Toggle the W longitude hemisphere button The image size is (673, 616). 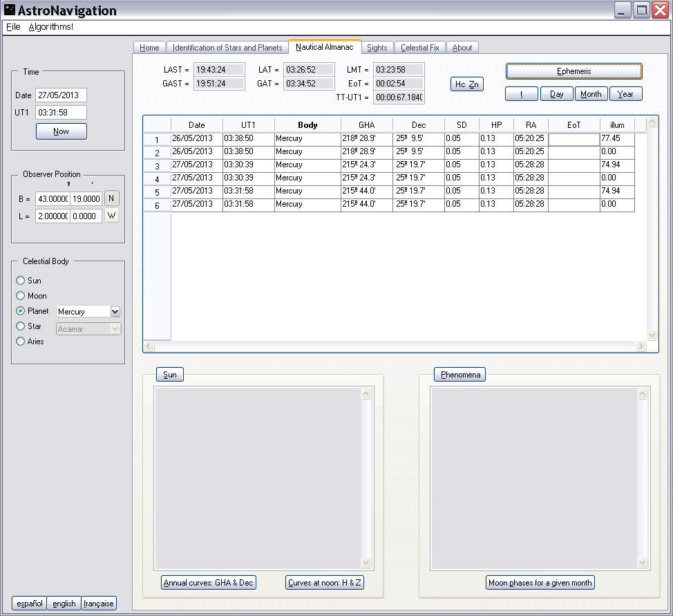tap(112, 216)
